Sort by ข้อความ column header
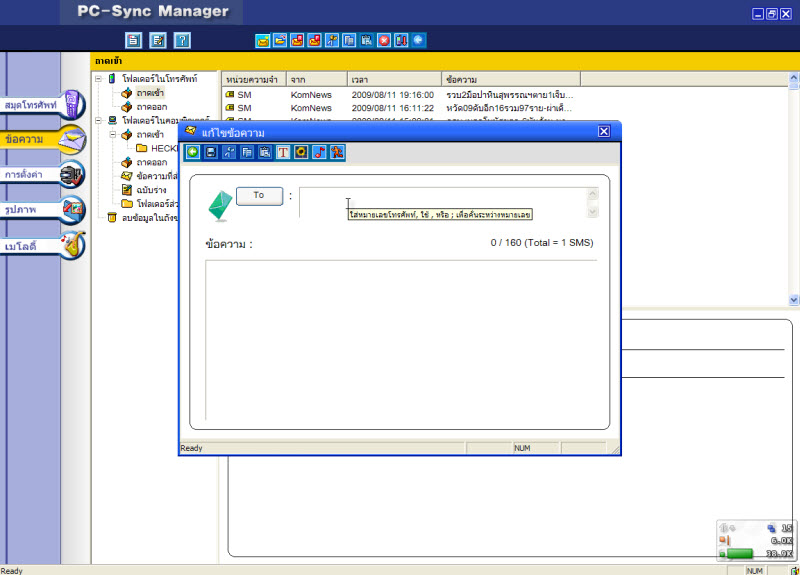Image resolution: width=800 pixels, height=575 pixels. coord(511,80)
